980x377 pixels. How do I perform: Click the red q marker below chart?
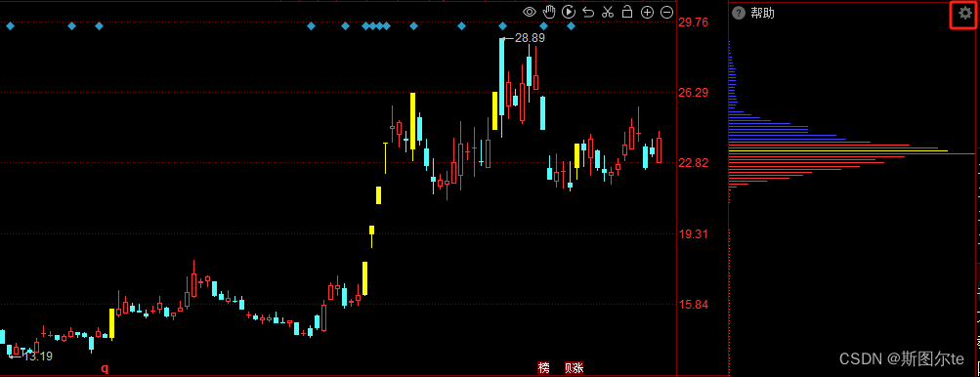tap(105, 369)
